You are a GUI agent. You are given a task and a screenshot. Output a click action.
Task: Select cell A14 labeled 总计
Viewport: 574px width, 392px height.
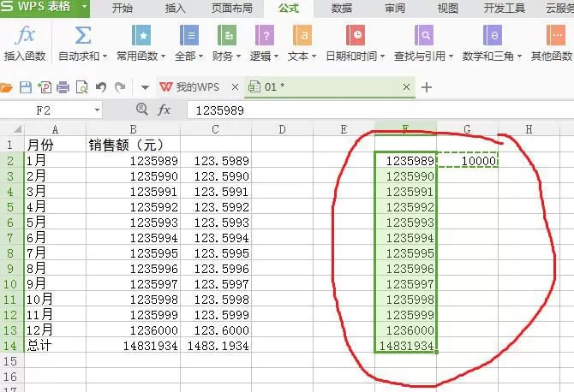(x=55, y=346)
